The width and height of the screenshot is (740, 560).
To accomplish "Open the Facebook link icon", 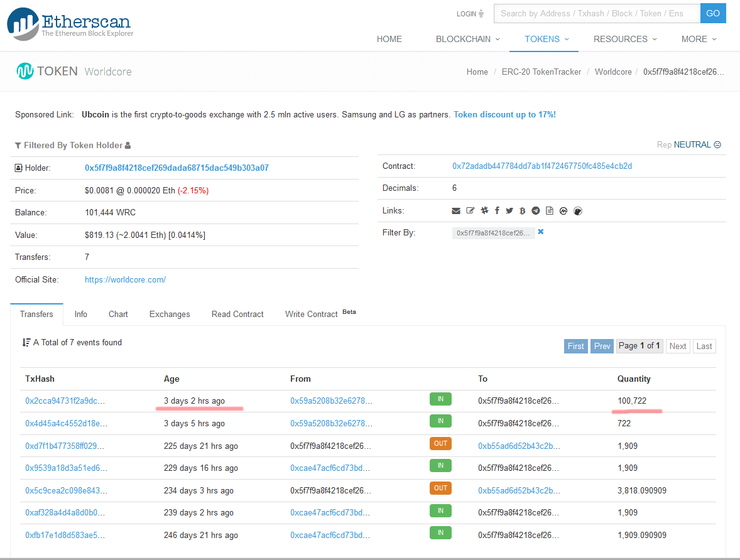I will [x=497, y=210].
